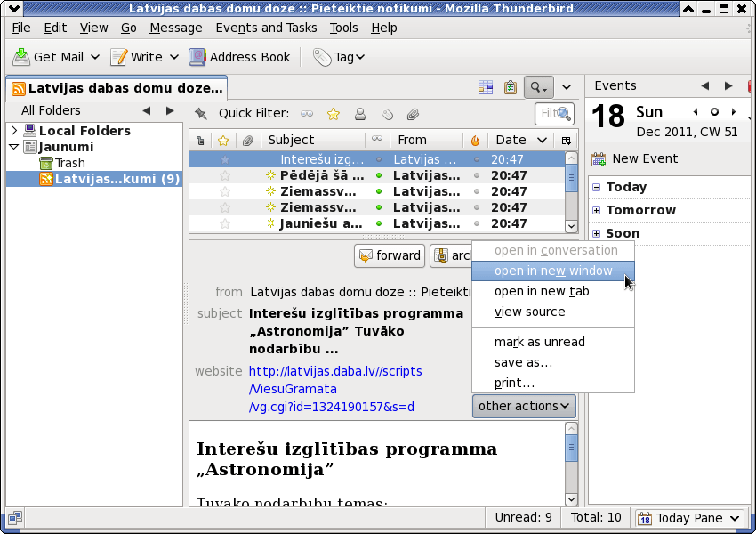Open Events and Tasks menu
Viewport: 756px width, 534px height.
(266, 28)
